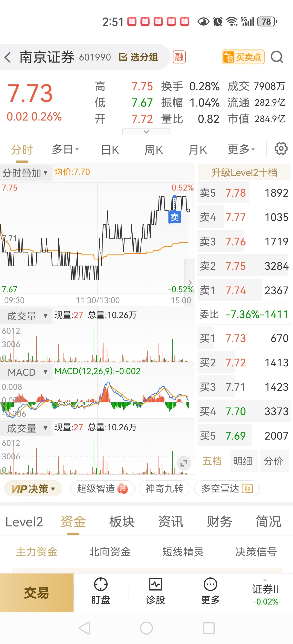293x644 pixels.
Task: Expand the quote details chevron
Action: click(x=146, y=131)
